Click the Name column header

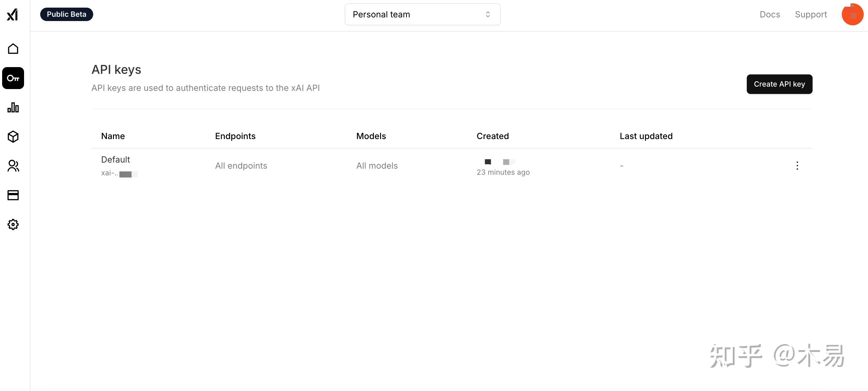[113, 136]
